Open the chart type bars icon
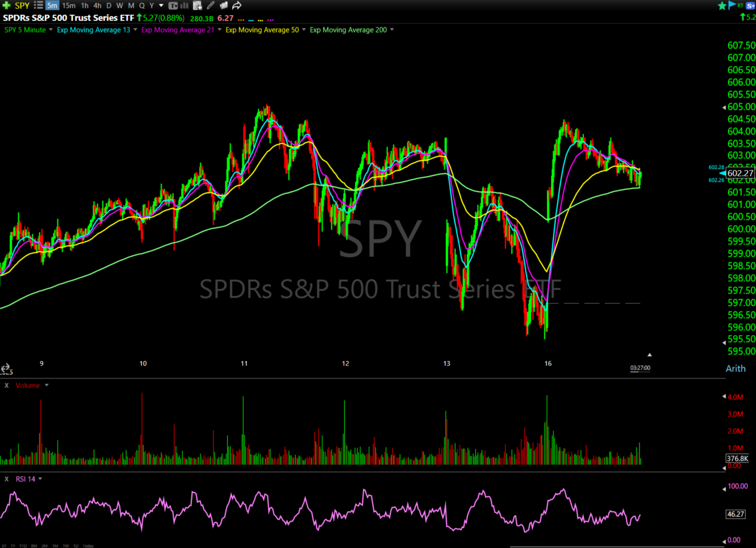 pyautogui.click(x=184, y=5)
